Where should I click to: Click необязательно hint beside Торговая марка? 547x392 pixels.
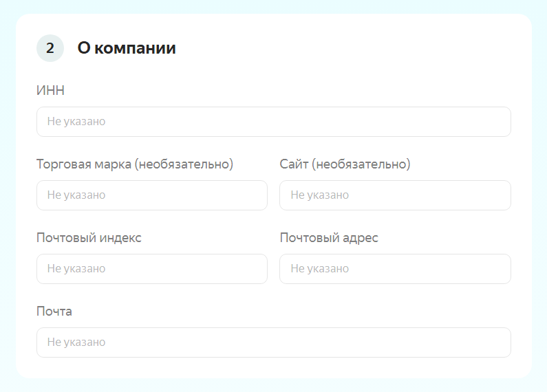184,164
